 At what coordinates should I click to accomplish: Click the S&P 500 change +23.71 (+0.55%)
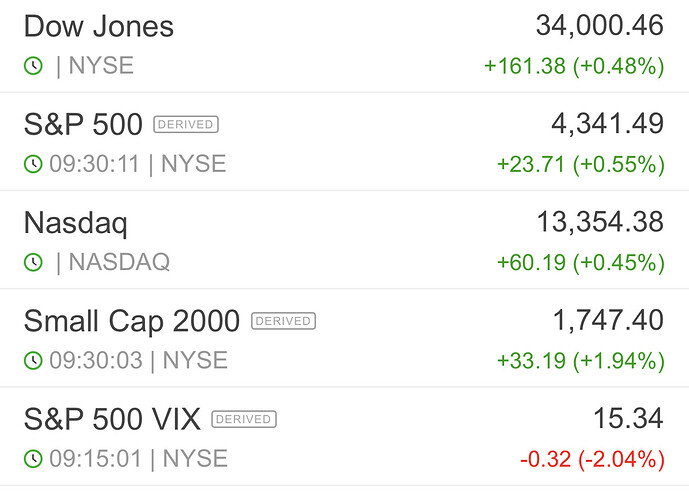[580, 164]
